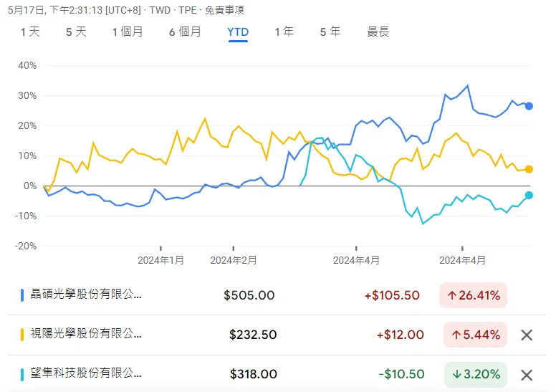Image resolution: width=556 pixels, height=392 pixels.
Task: Click the up-arrow 5.44% change badge
Action: click(x=474, y=335)
